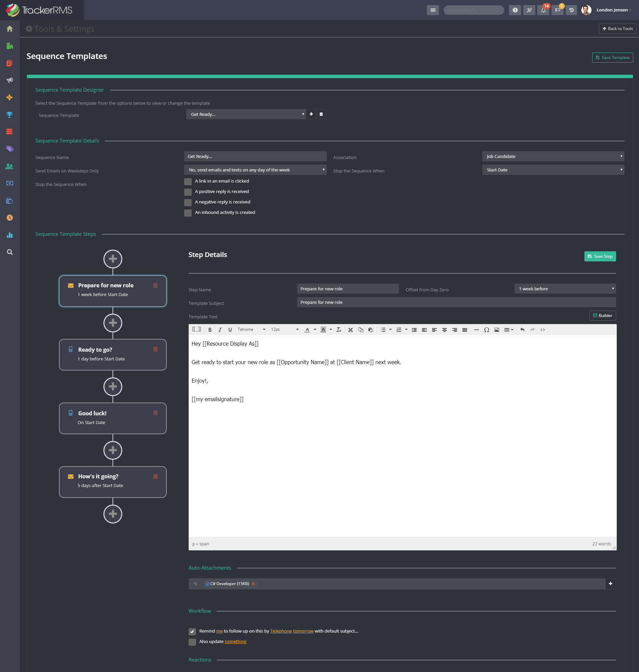The image size is (639, 672).
Task: Toggle italic formatting in editor
Action: (x=220, y=329)
